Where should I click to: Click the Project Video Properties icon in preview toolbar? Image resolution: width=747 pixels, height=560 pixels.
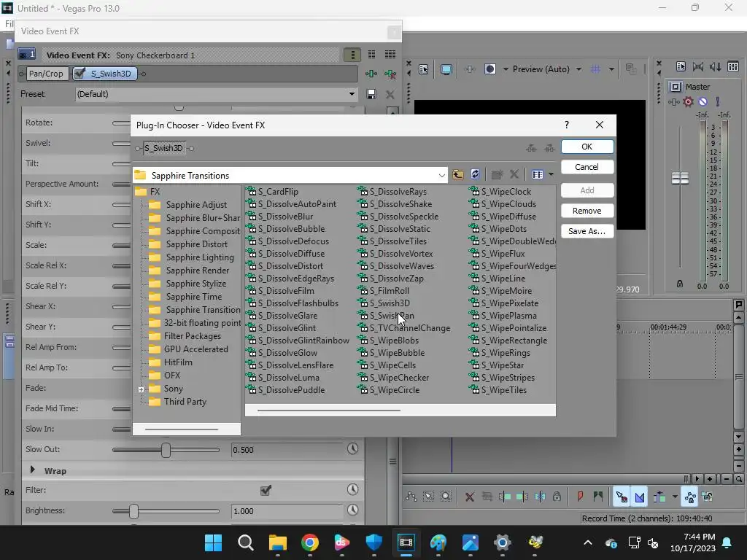pos(424,69)
